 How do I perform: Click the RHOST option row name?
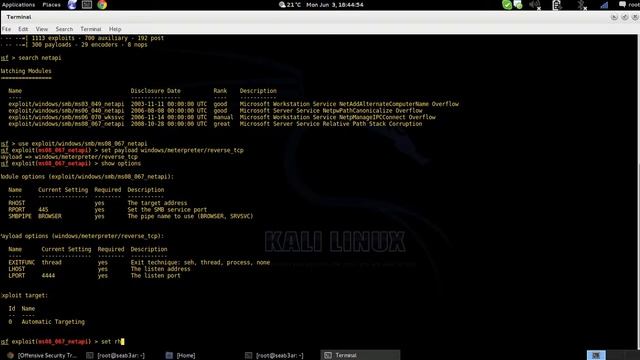click(x=17, y=203)
